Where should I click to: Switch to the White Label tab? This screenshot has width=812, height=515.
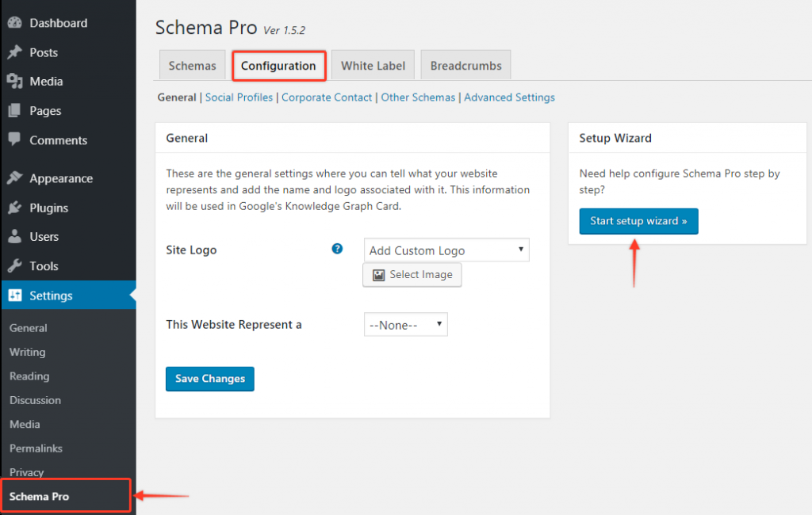(373, 65)
